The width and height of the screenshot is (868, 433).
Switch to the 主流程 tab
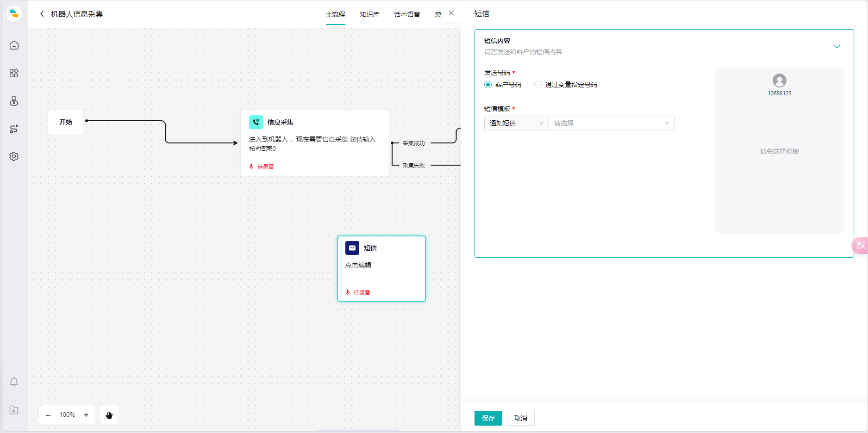(x=335, y=14)
